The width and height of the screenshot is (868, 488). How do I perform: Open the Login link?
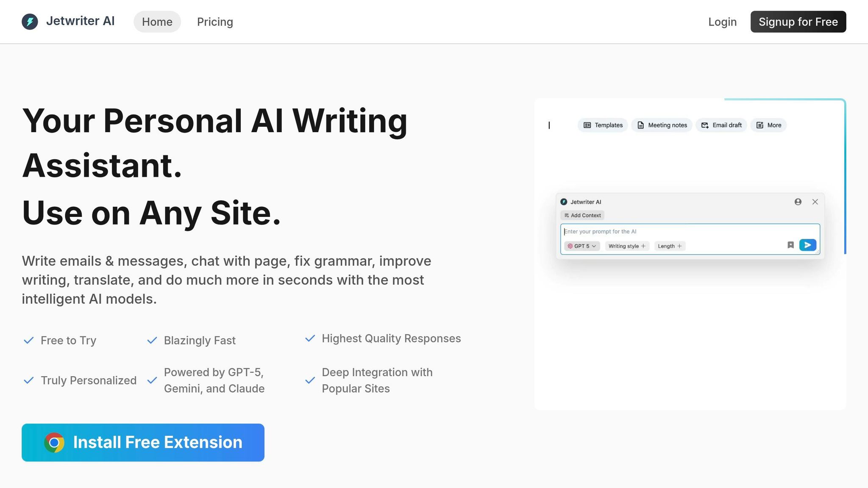(x=722, y=22)
